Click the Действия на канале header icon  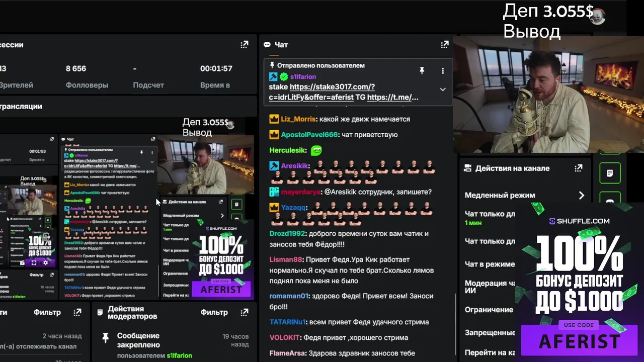coord(467,168)
